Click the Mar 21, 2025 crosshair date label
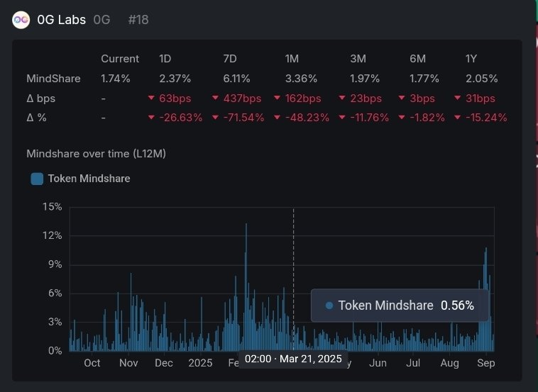 tap(293, 359)
